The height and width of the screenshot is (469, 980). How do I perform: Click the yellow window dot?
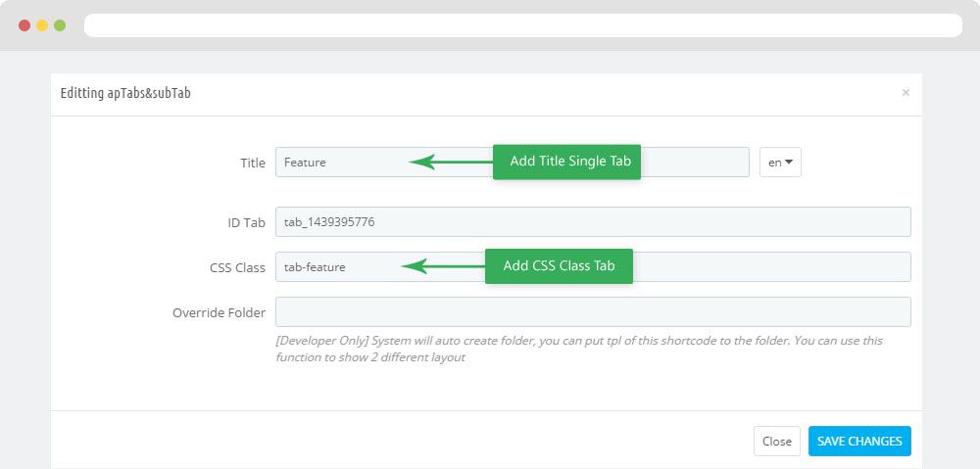click(x=42, y=25)
